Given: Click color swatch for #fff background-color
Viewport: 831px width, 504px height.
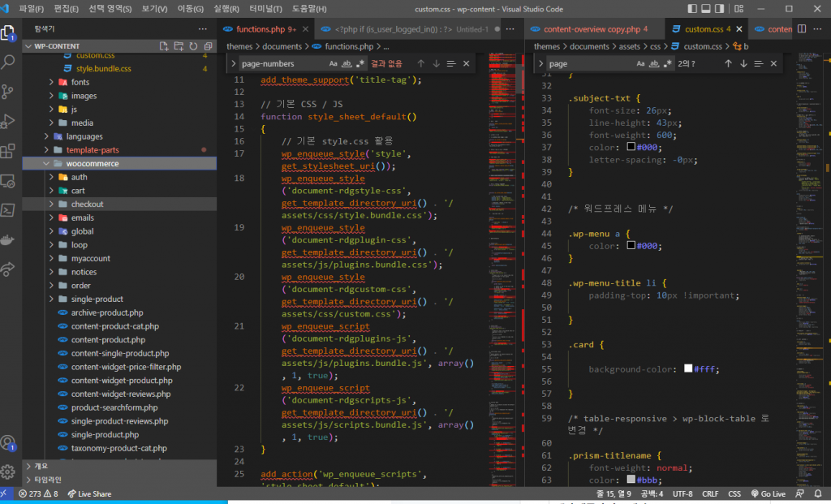Looking at the screenshot, I should (x=688, y=368).
